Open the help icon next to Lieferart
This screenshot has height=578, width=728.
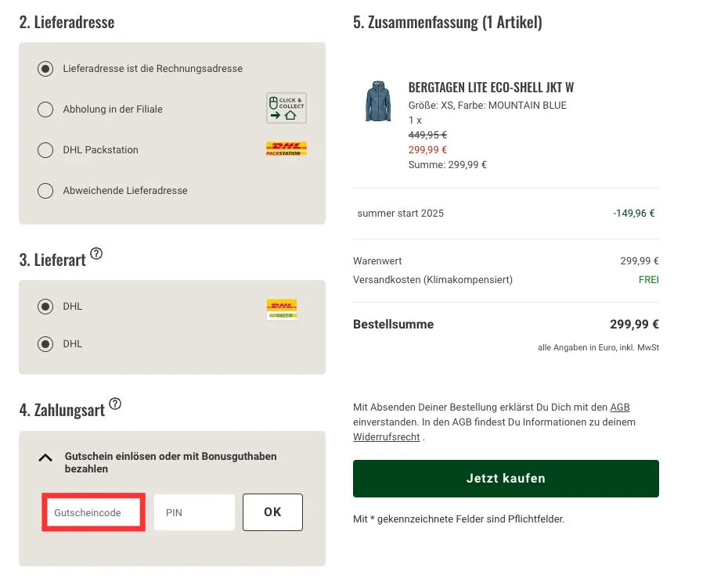pos(96,253)
